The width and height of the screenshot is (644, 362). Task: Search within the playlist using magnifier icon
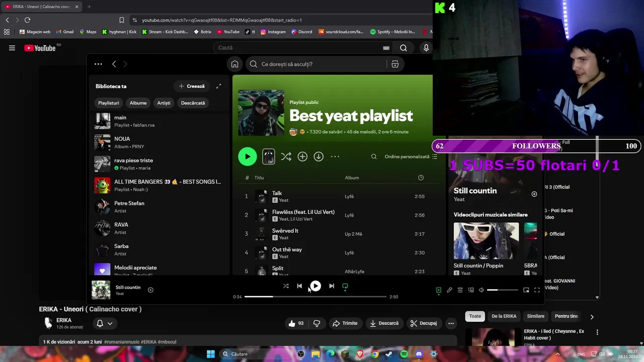[x=374, y=156]
